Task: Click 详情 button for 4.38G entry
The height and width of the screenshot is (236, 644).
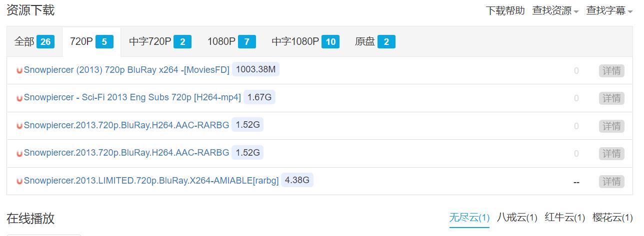Action: point(611,182)
